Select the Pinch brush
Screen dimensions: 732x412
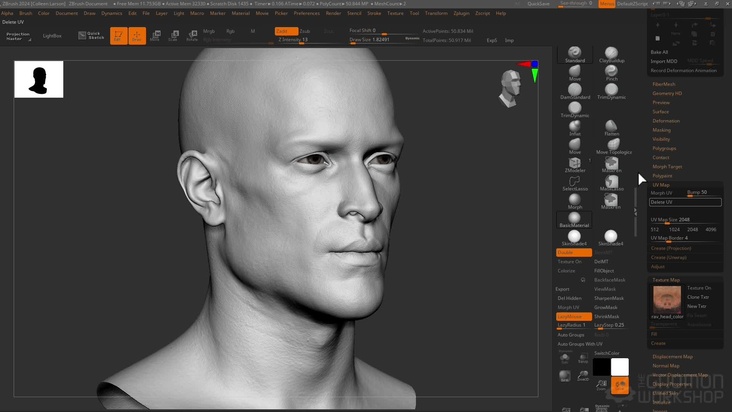[x=611, y=73]
